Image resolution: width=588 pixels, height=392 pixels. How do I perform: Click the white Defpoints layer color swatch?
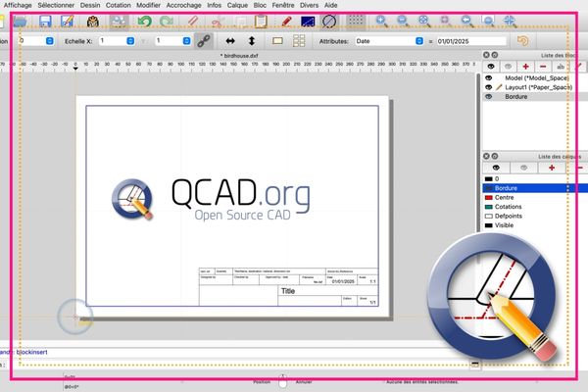point(489,217)
